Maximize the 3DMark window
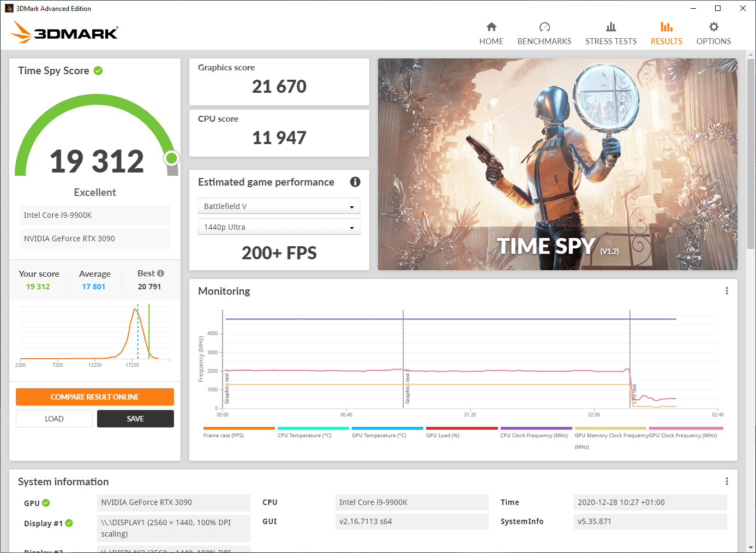 point(718,8)
